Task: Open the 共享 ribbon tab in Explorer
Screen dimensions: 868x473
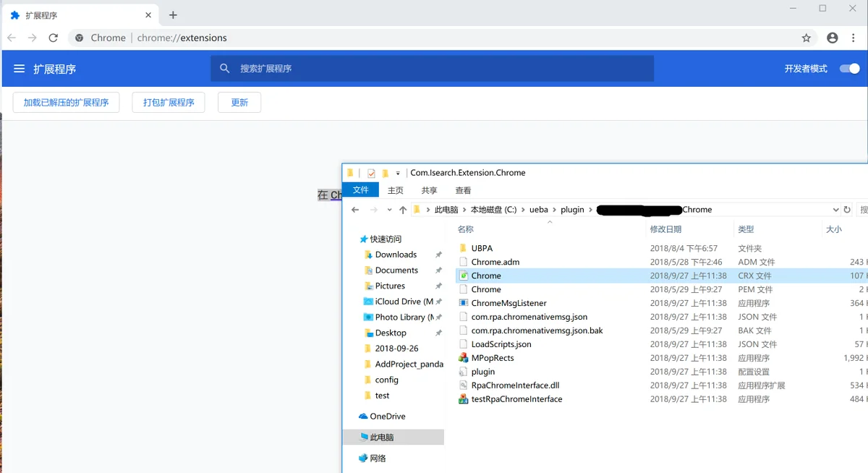Action: [430, 190]
